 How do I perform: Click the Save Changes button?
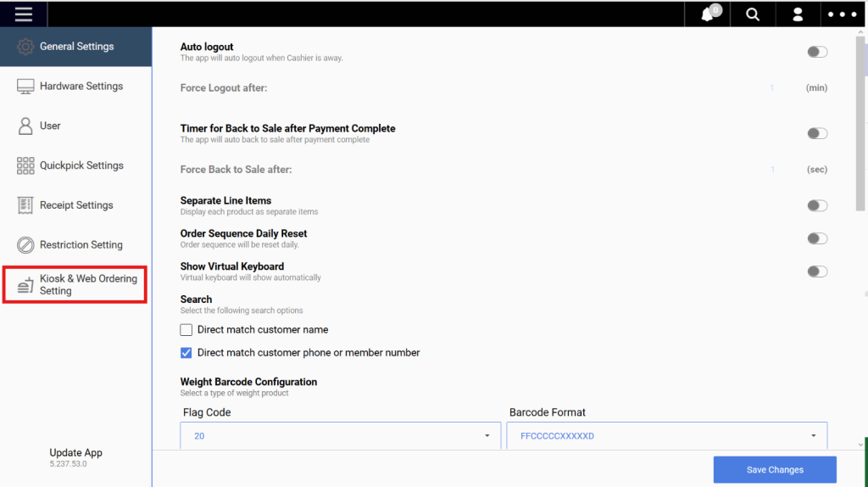(x=775, y=470)
